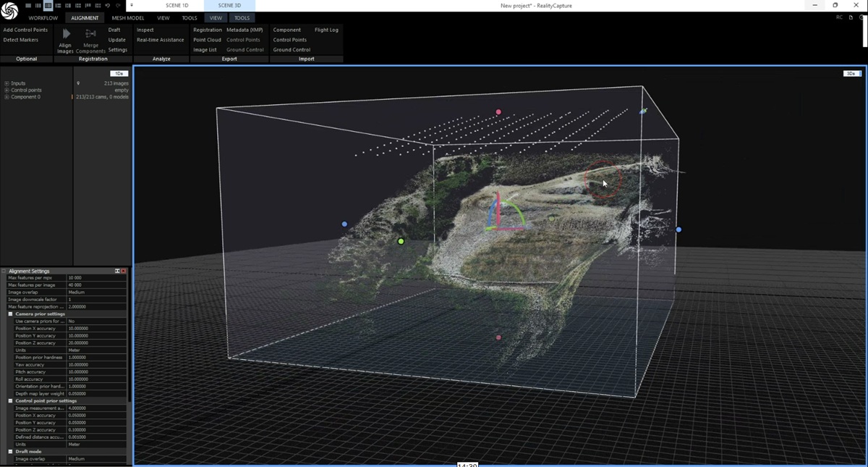
Task: Open the MESH MODEL ribbon tab
Action: click(127, 18)
